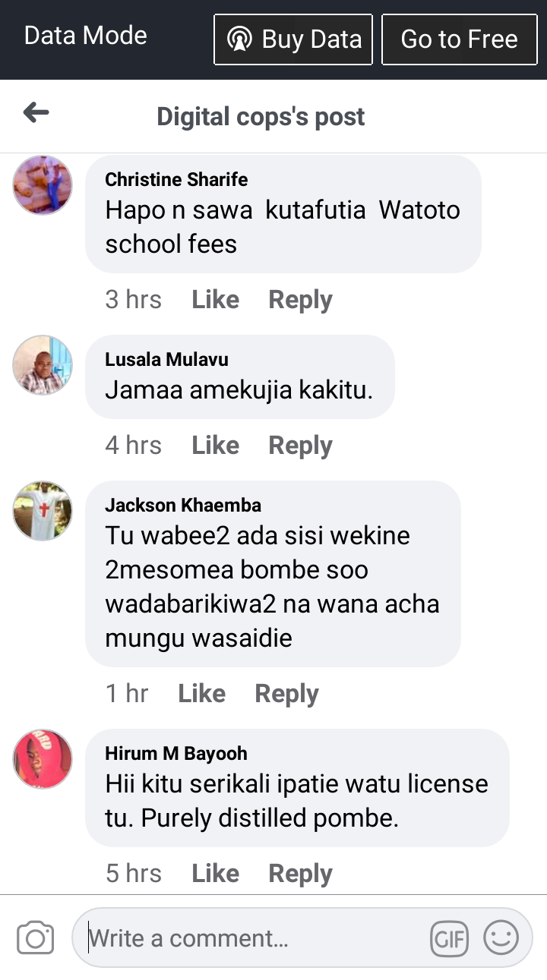The image size is (547, 980).
Task: Open Jackson Khaemba's profile picture
Action: [x=43, y=511]
